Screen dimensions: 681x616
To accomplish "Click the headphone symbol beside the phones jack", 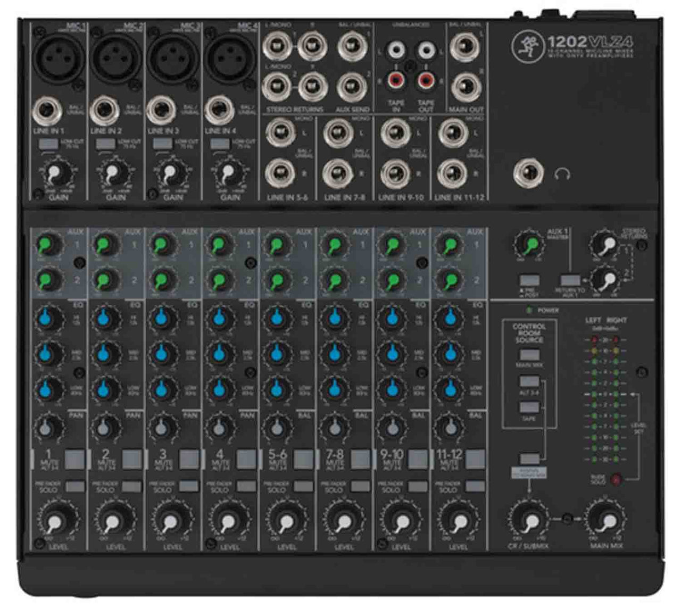I will tap(562, 174).
